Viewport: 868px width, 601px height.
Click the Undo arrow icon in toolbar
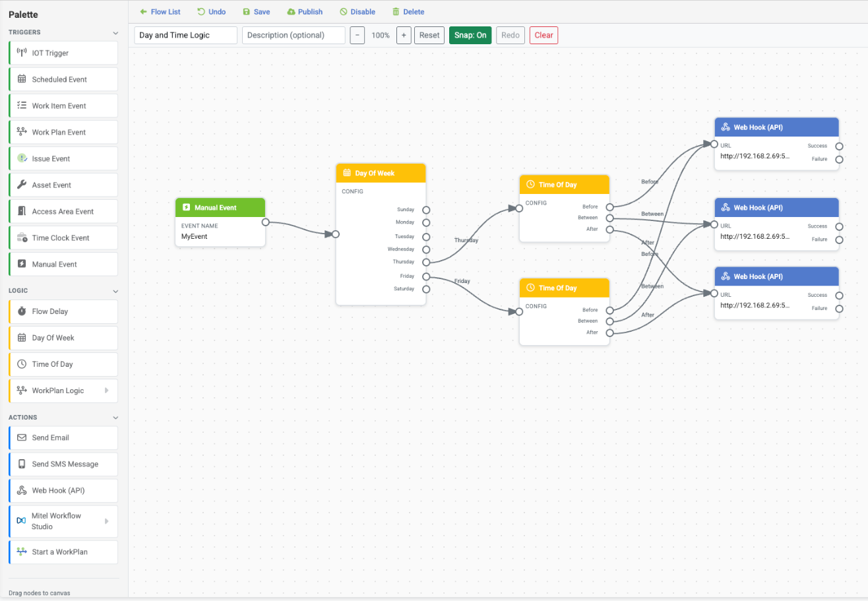[201, 12]
